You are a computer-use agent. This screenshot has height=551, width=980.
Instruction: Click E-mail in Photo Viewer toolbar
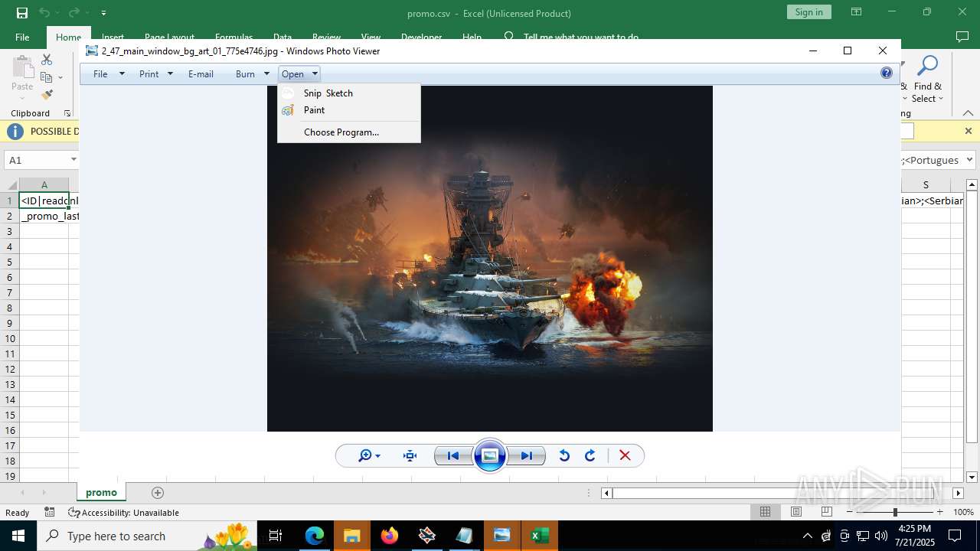[201, 74]
